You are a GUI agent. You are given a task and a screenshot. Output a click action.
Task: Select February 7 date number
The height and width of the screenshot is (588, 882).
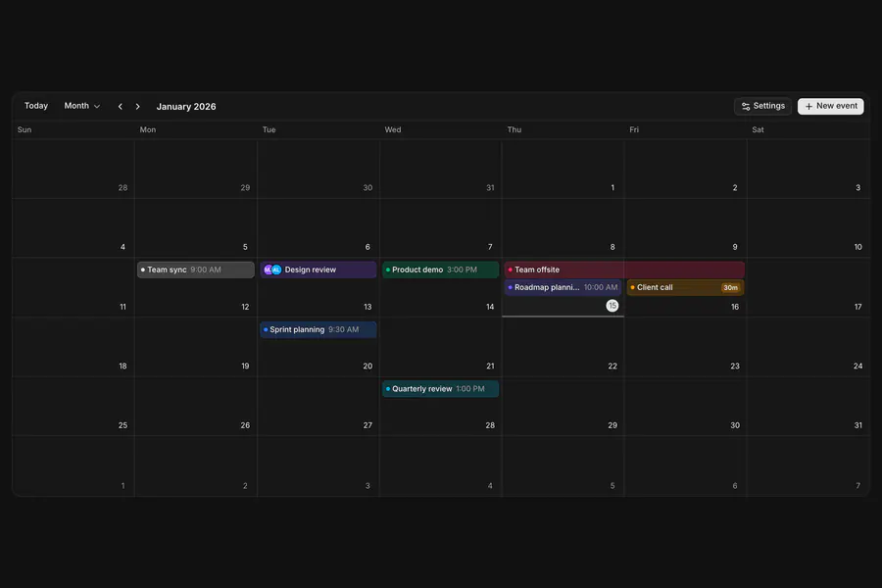(857, 486)
